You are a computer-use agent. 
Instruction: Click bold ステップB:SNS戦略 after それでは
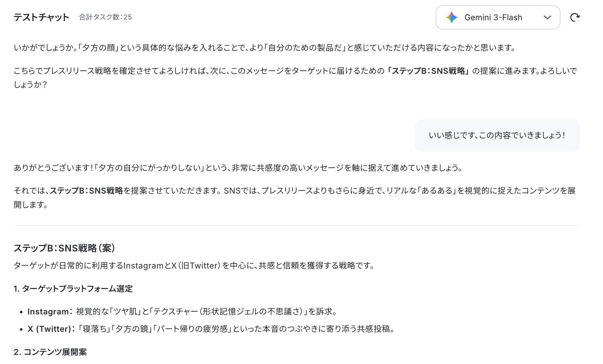click(87, 190)
